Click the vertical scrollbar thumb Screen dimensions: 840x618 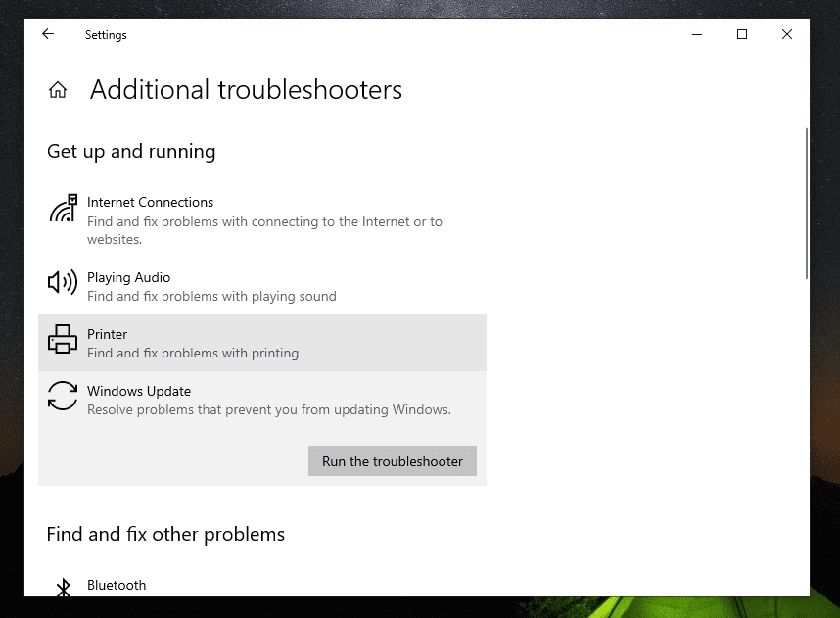pos(806,201)
